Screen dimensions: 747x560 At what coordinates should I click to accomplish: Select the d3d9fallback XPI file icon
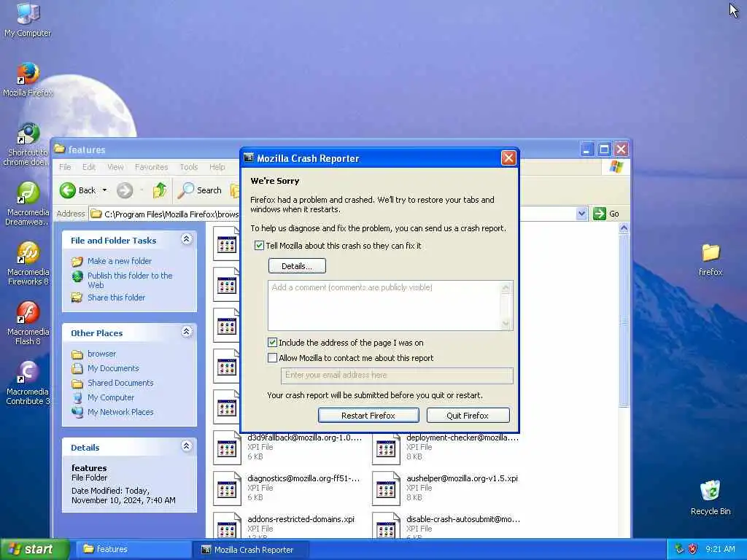click(x=227, y=448)
